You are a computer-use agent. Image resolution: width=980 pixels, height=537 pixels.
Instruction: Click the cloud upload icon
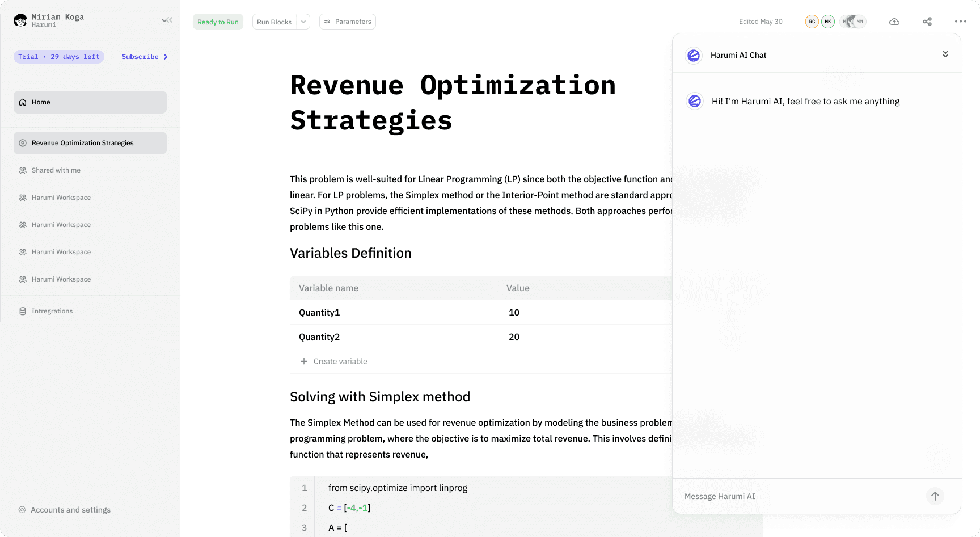(894, 22)
